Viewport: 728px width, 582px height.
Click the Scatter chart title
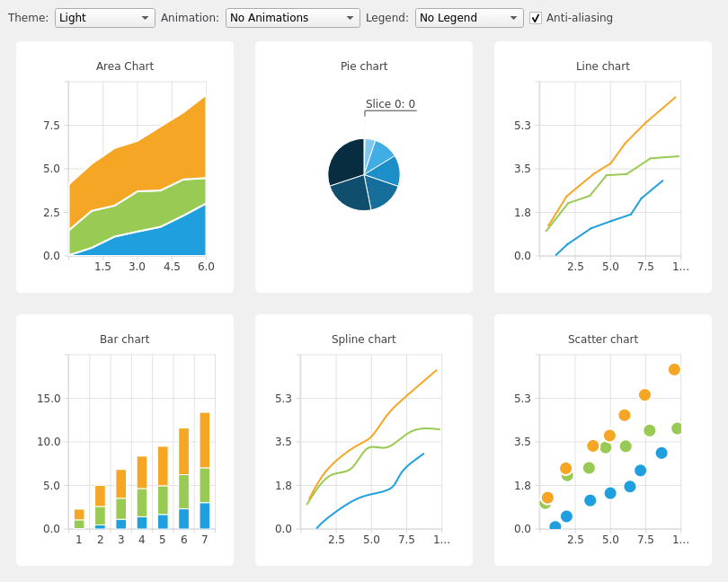pos(603,339)
